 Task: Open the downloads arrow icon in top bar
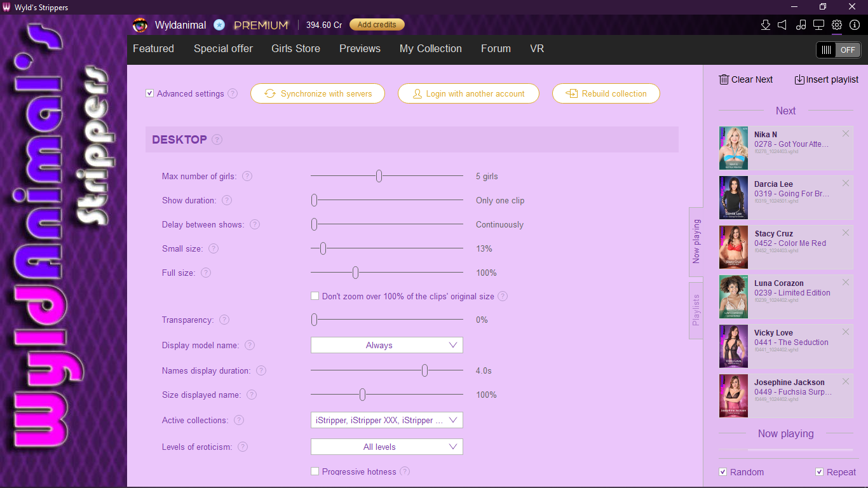click(766, 25)
